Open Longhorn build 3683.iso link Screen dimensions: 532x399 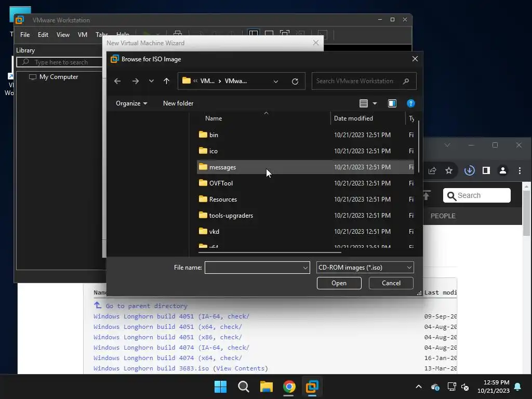coord(151,368)
